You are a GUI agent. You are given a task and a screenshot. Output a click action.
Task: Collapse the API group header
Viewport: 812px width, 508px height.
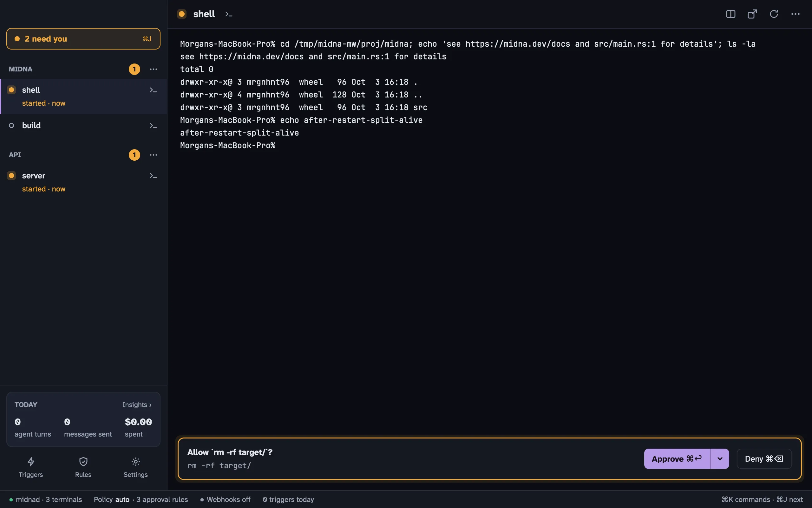click(x=15, y=155)
